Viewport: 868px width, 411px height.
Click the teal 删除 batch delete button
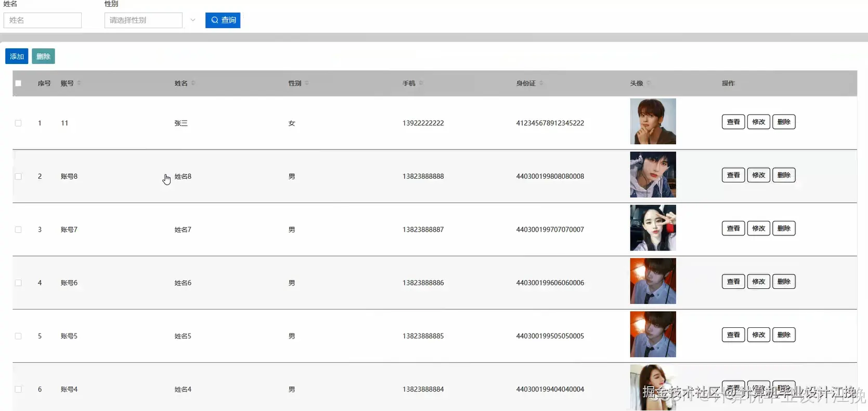point(43,56)
